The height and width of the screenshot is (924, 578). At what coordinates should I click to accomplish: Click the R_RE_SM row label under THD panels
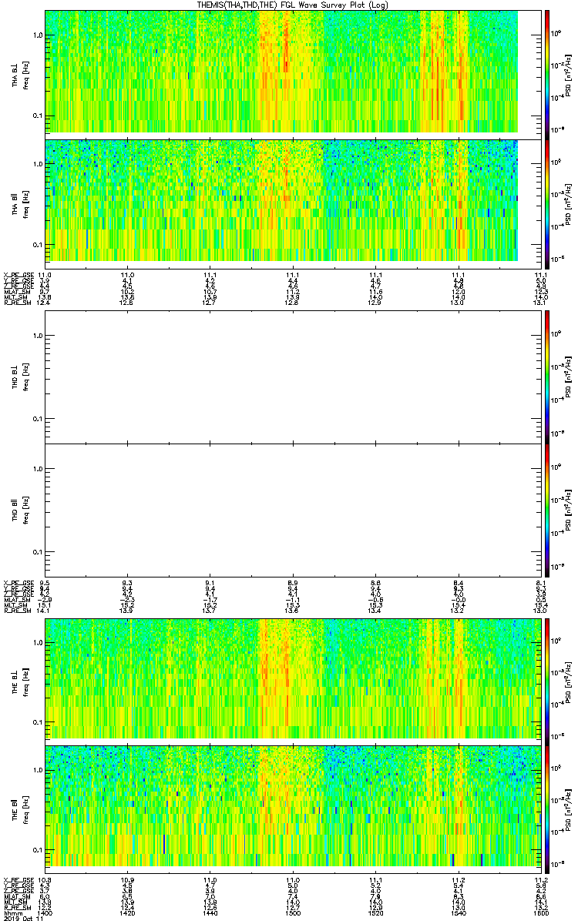point(16,610)
